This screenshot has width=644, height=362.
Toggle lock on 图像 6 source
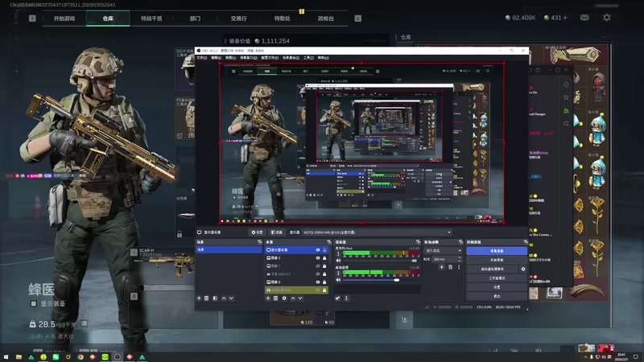[x=324, y=282]
